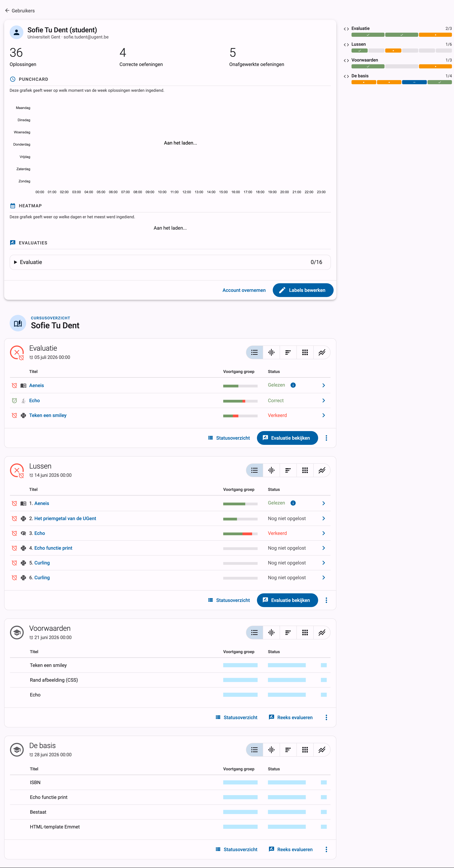Screen dimensions: 454x868
Task: Click the feedback icon next to Evaluaties heading
Action: pos(13,243)
